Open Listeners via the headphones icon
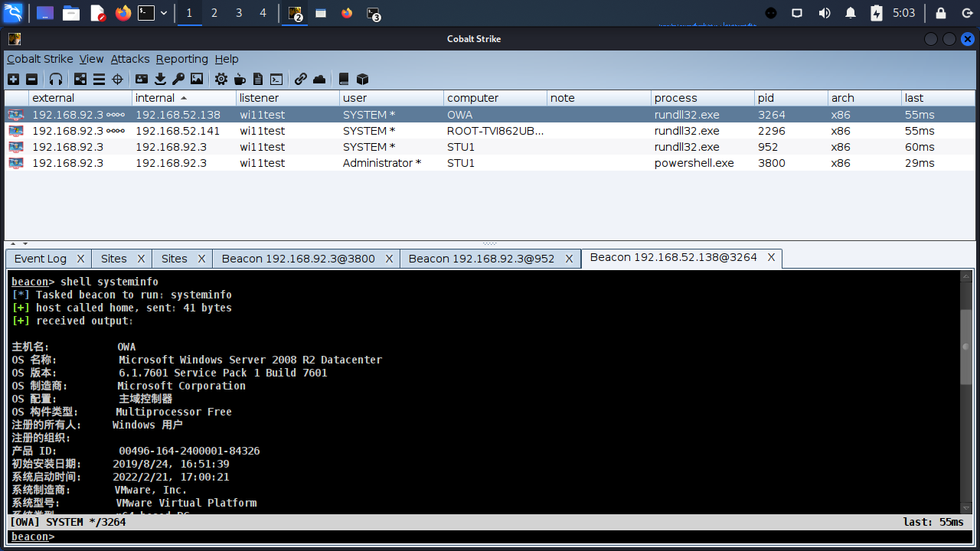Viewport: 980px width, 551px height. [56, 79]
